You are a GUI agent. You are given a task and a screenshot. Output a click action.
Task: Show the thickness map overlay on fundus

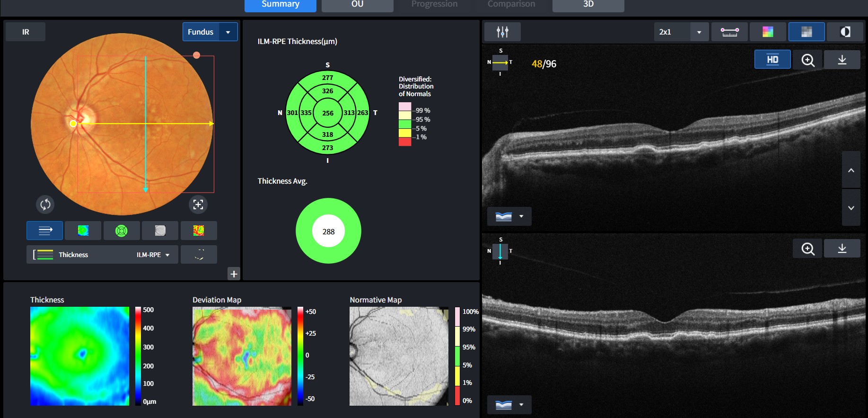point(83,231)
